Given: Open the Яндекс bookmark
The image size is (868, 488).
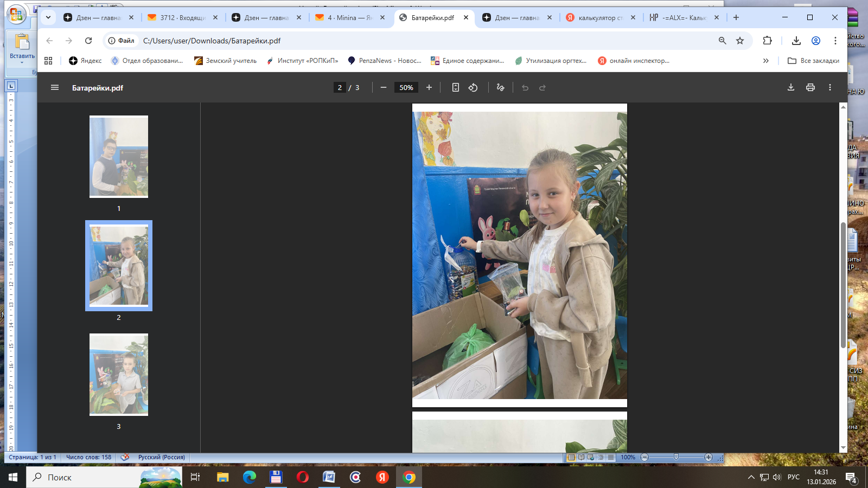Looking at the screenshot, I should point(85,61).
